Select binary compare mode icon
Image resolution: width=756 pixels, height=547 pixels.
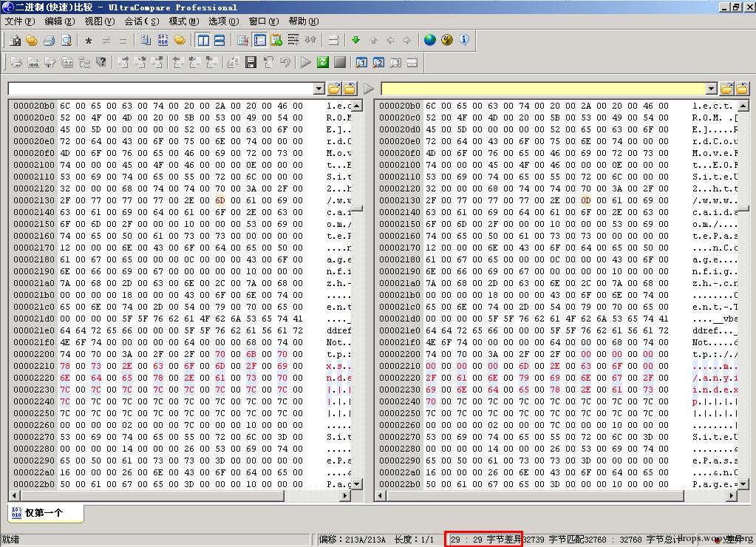(163, 40)
